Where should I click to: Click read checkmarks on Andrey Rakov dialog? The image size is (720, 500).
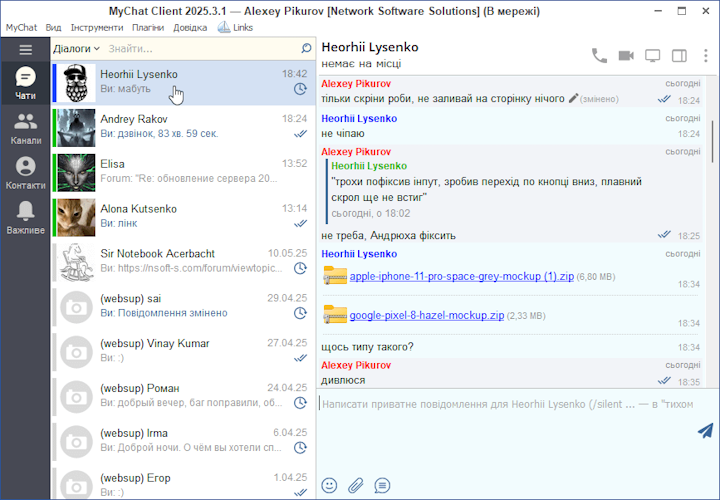coord(300,134)
